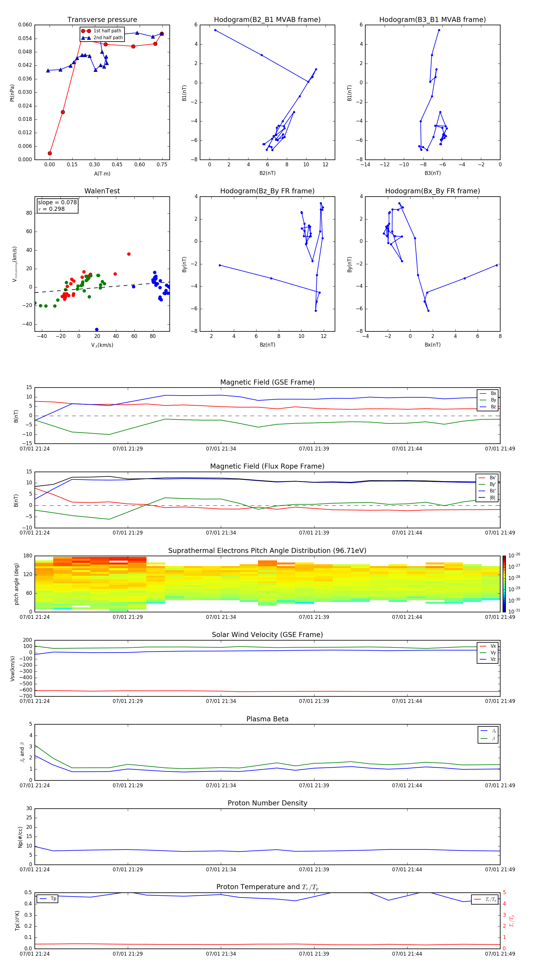Click "Bx'" legend entry in Flux Rope plot
This screenshot has width=535, height=980.
(487, 478)
